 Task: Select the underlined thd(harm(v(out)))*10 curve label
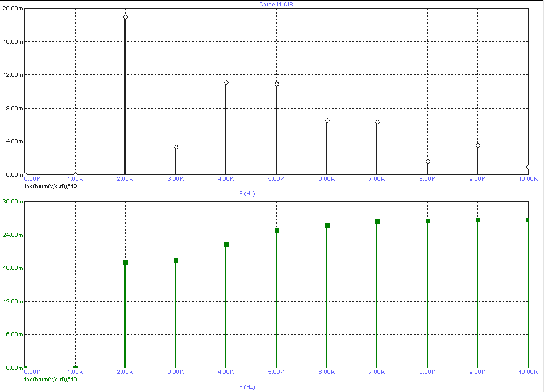point(51,379)
